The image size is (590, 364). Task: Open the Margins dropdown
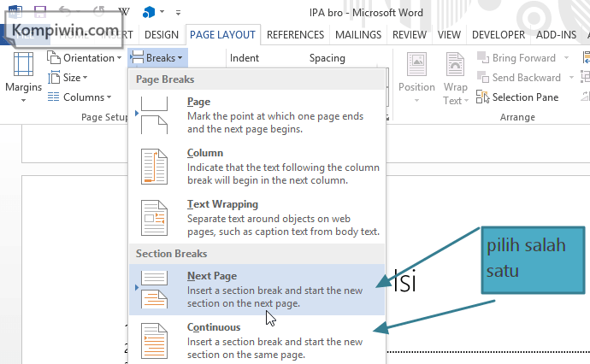point(23,78)
